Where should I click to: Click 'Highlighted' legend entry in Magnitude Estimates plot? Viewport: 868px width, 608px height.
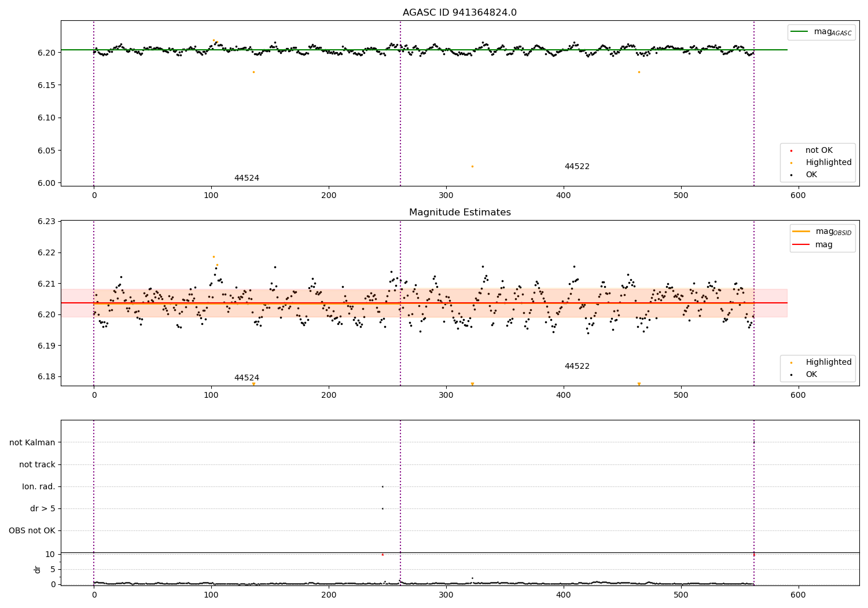(828, 362)
